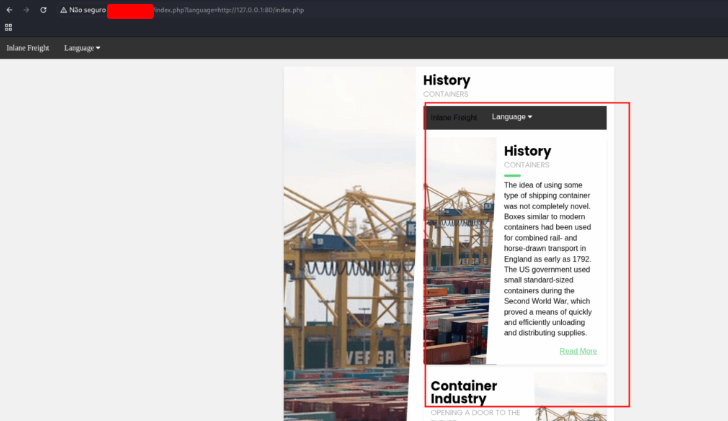Click the browser forward arrow
Image resolution: width=728 pixels, height=421 pixels.
tap(26, 9)
